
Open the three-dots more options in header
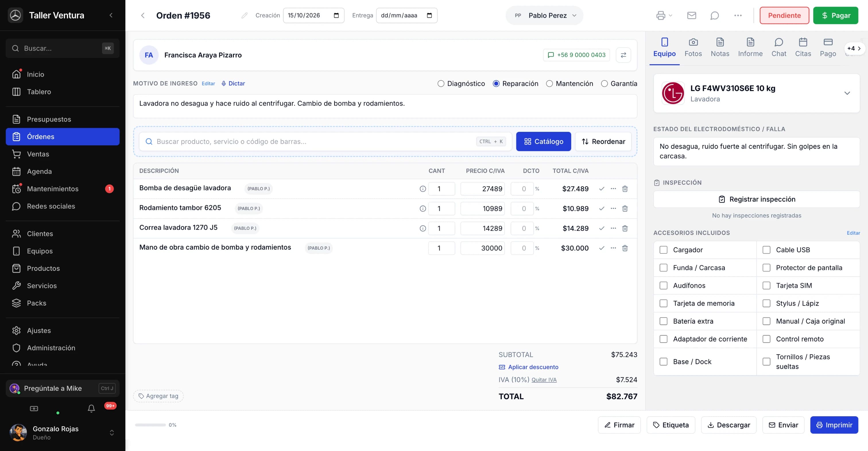click(x=738, y=16)
